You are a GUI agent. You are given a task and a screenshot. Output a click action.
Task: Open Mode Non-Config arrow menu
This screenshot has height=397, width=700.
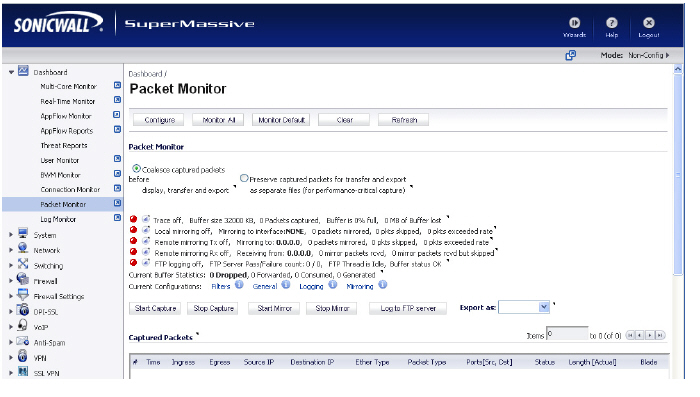tap(668, 55)
